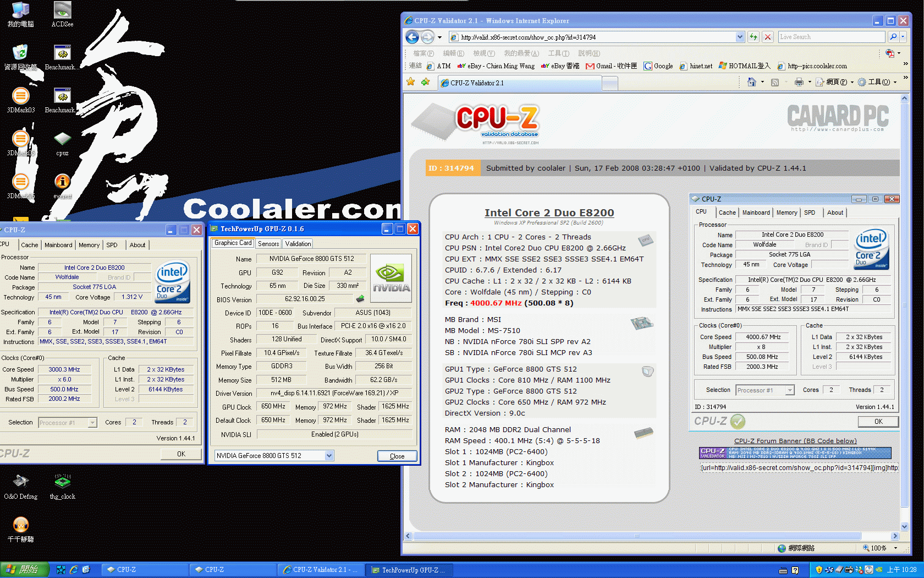
Task: Click the NVIDIA logo in GPU-Z
Action: tap(391, 278)
